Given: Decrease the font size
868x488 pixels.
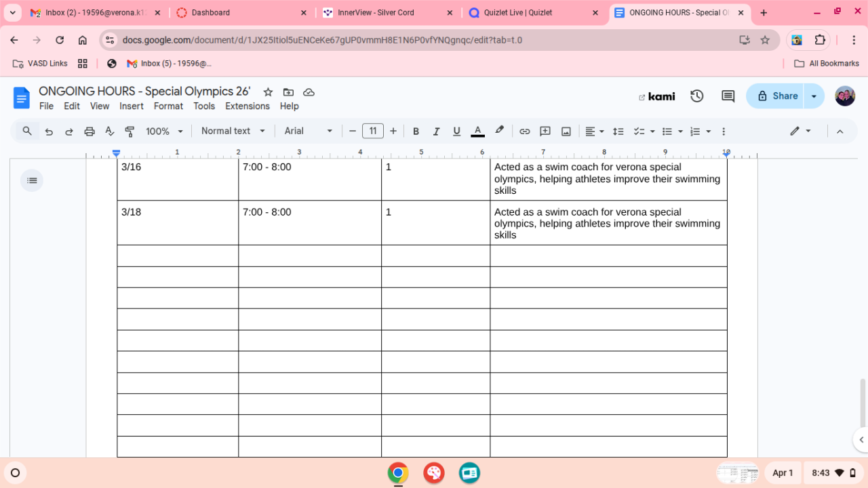Looking at the screenshot, I should [x=353, y=131].
